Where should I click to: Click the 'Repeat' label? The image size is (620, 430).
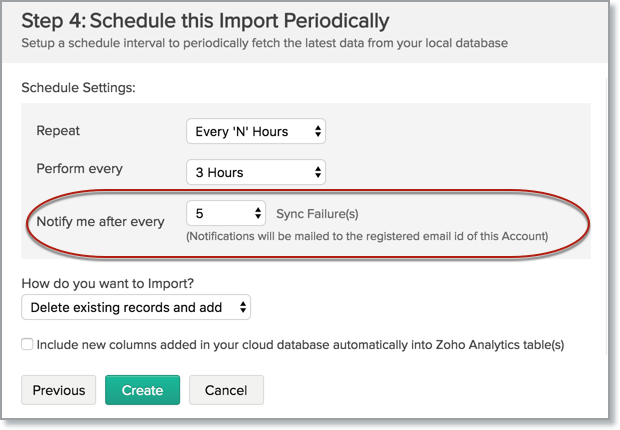click(58, 131)
